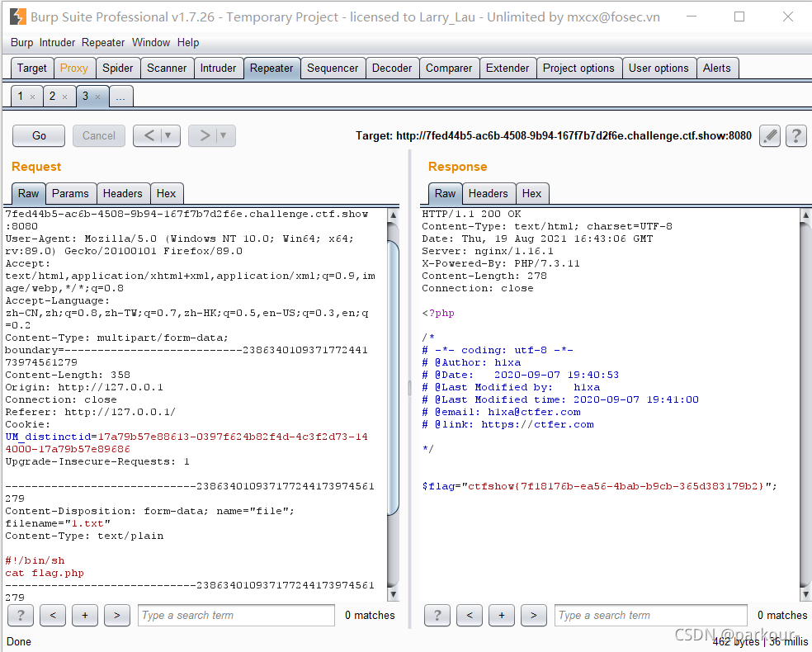Viewport: 812px width, 652px height.
Task: Click "cat flag.php" line in request
Action: [x=45, y=574]
